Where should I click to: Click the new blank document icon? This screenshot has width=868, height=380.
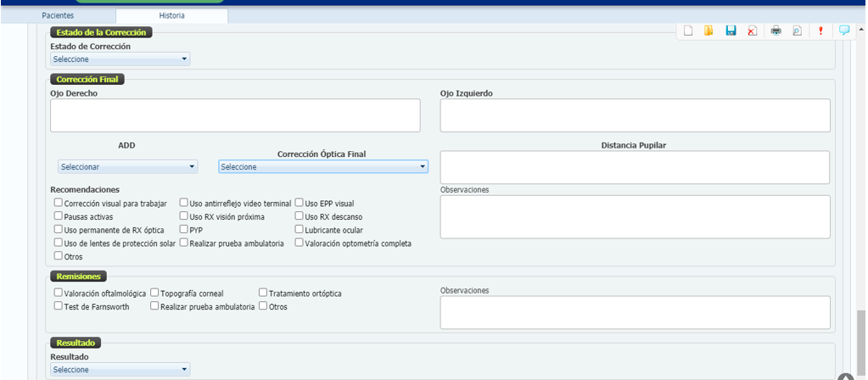(x=688, y=31)
